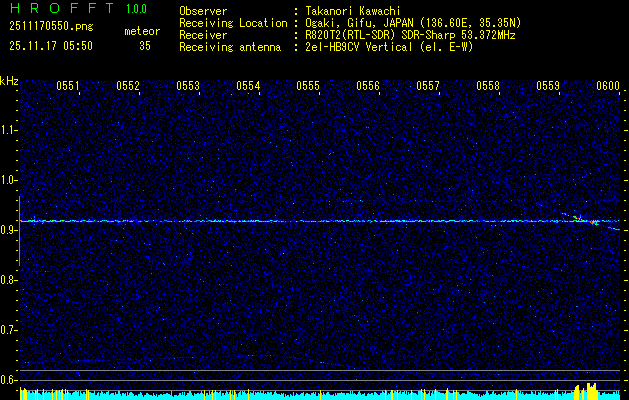This screenshot has height=400, width=629.
Task: Click the 0559 time marker
Action: (x=548, y=86)
